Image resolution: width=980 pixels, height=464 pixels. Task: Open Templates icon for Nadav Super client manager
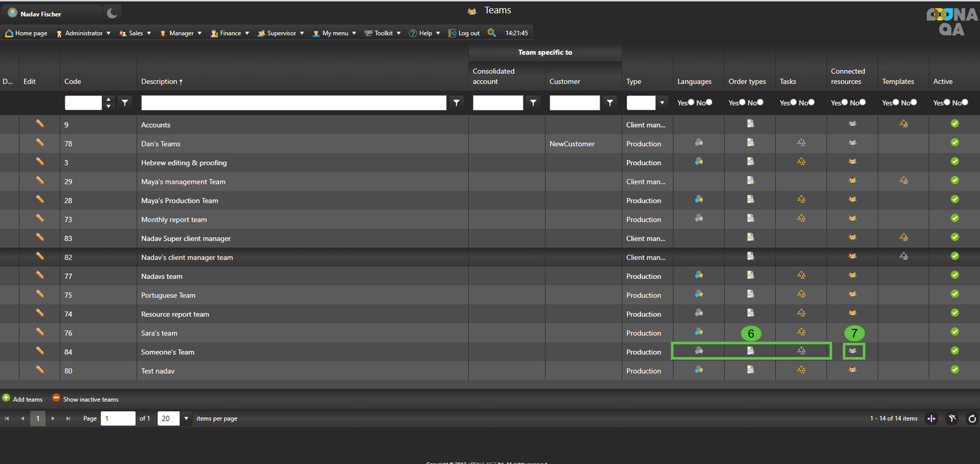pyautogui.click(x=903, y=237)
